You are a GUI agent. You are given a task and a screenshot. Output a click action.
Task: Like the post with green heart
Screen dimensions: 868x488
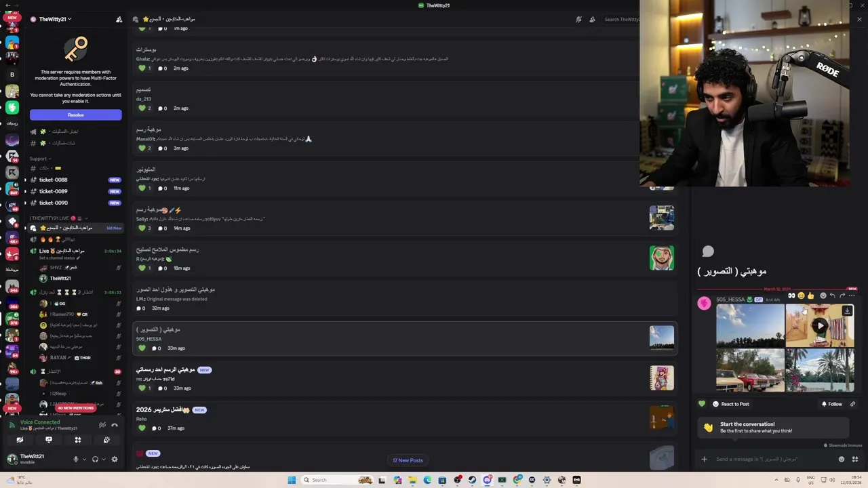tap(702, 404)
